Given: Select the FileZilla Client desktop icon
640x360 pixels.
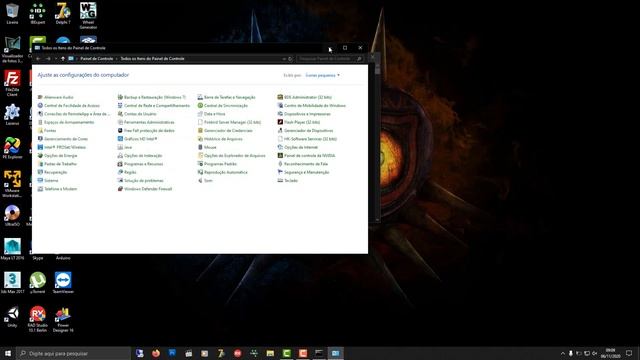Looking at the screenshot, I should point(12,83).
